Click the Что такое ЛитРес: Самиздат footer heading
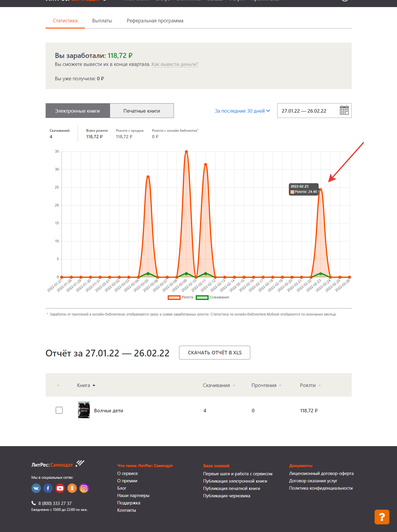Viewport: 397px width, 532px height. pos(145,466)
